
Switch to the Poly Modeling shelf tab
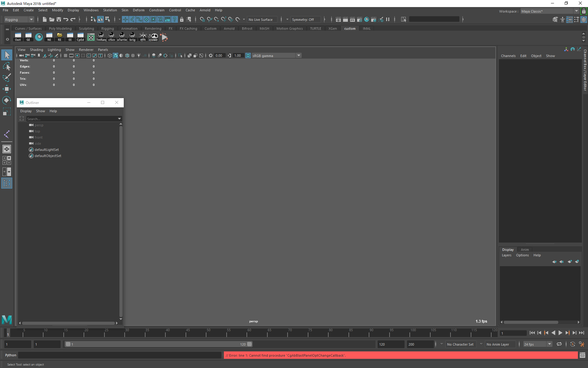tap(60, 29)
